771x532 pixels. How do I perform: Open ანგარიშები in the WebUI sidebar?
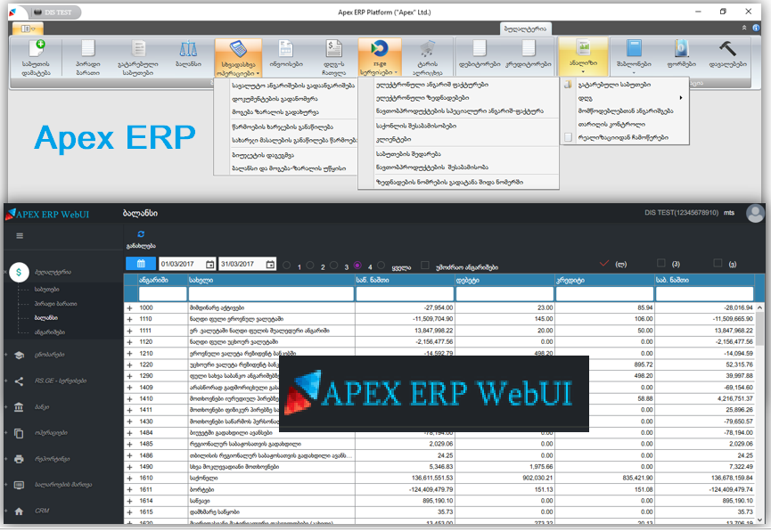[50, 332]
